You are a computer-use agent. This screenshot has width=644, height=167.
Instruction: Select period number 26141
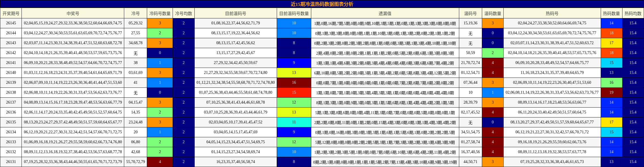pyautogui.click(x=11, y=63)
